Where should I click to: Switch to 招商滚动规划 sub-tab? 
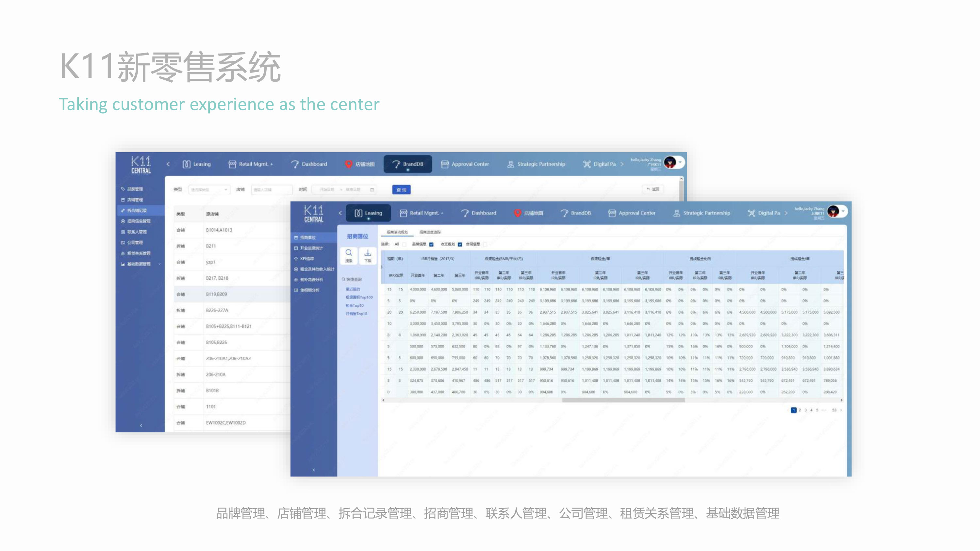[x=397, y=232]
